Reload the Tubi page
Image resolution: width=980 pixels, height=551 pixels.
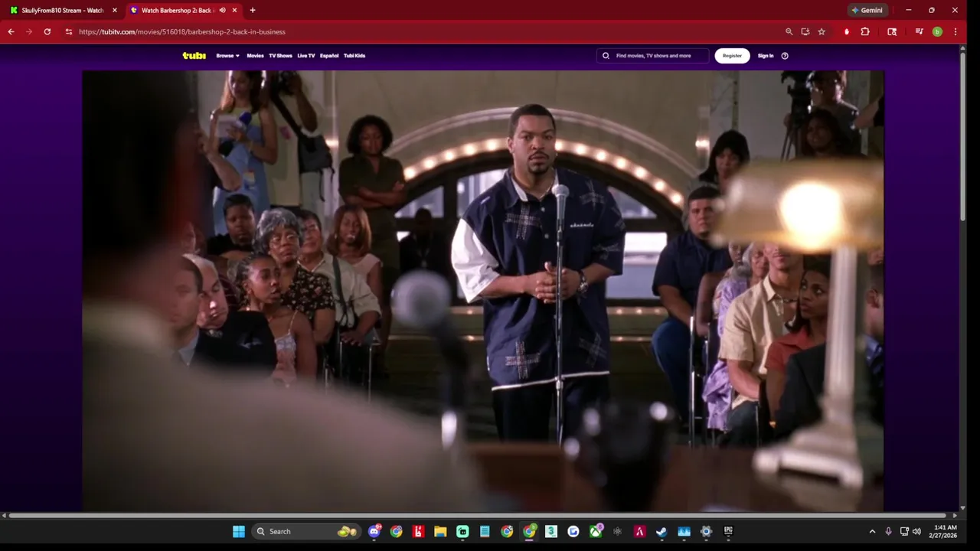pyautogui.click(x=47, y=31)
